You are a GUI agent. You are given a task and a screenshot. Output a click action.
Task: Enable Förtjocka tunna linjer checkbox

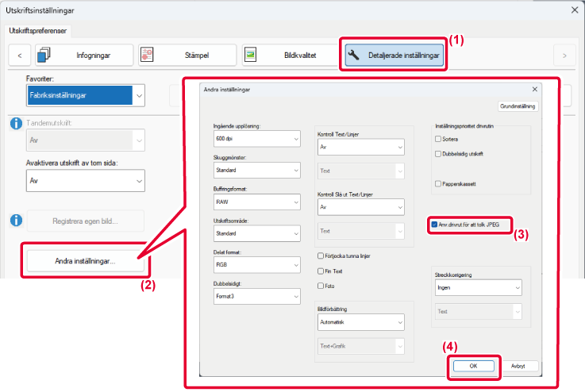pos(321,256)
